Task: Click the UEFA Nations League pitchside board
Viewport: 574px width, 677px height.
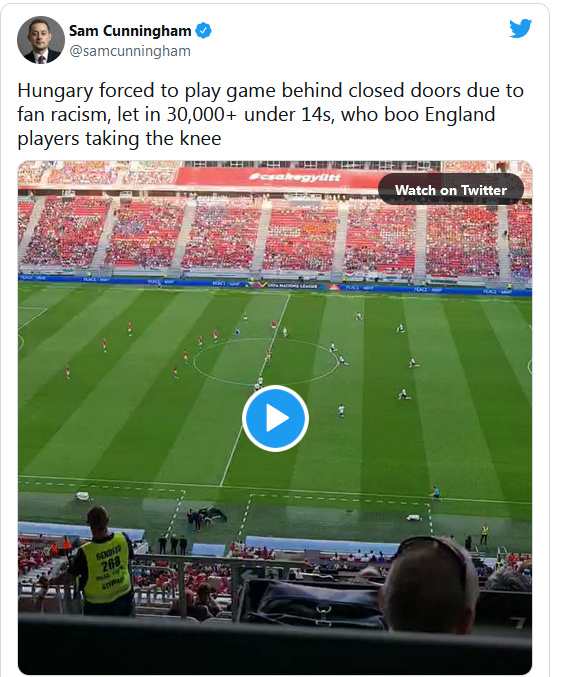Action: point(293,285)
